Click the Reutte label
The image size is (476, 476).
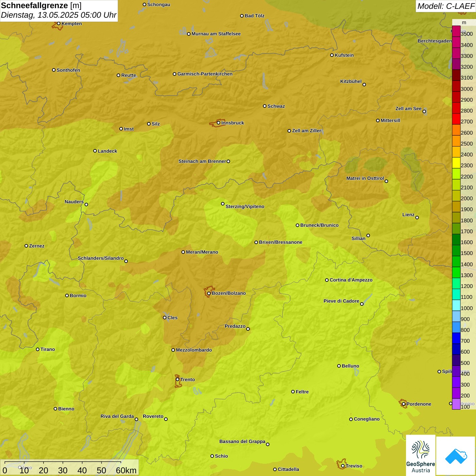[129, 75]
